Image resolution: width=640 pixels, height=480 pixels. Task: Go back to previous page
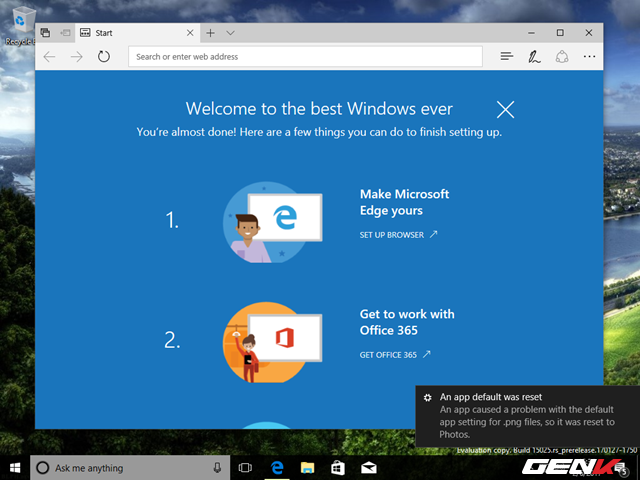point(49,56)
